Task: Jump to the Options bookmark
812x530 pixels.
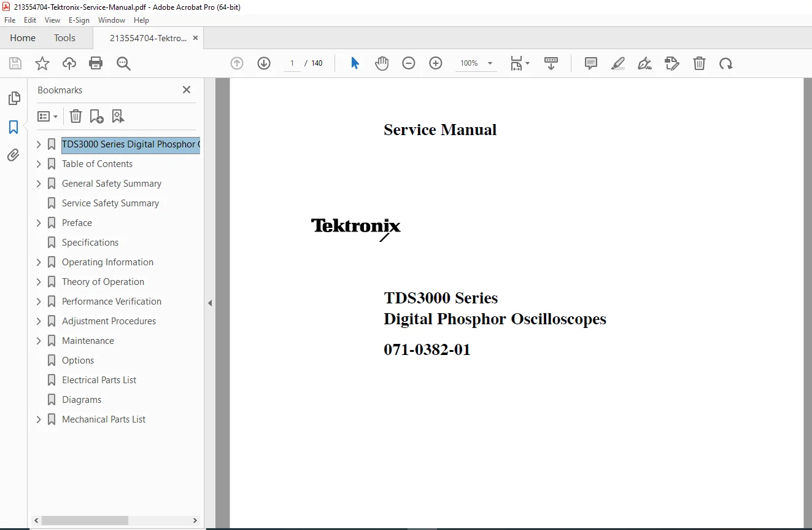Action: (x=78, y=360)
